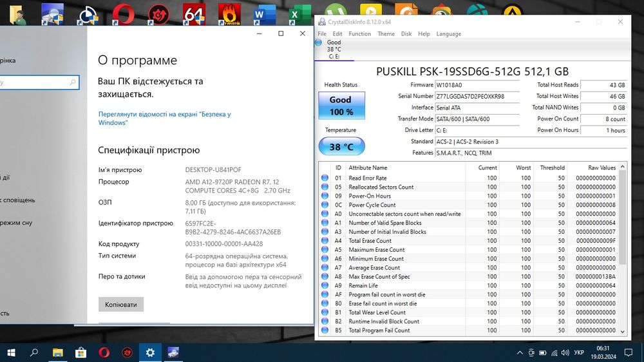Launch AIDA64 from the desktop shortcut
644x362 pixels.
point(194,14)
